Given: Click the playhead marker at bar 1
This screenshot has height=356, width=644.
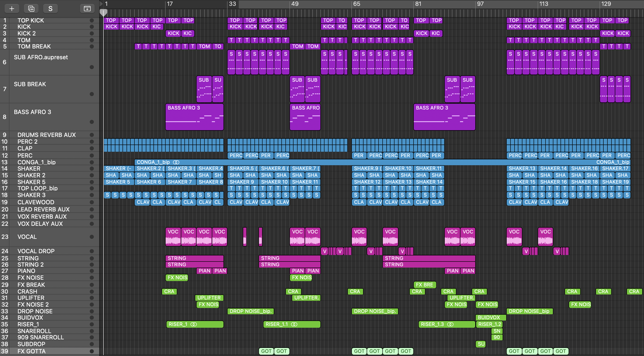Looking at the screenshot, I should (x=103, y=13).
